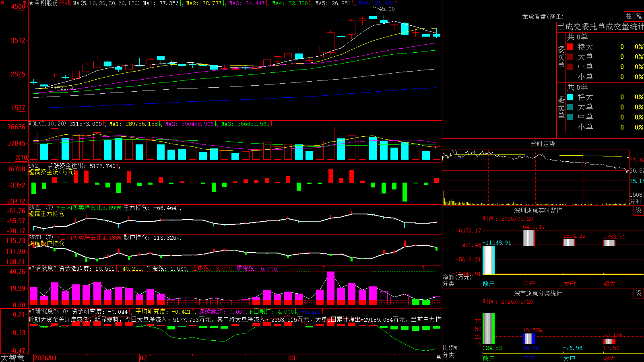644x362 pixels.
Task: Click the red 超大 bar in 分类统计 chart
Action: [x=609, y=341]
